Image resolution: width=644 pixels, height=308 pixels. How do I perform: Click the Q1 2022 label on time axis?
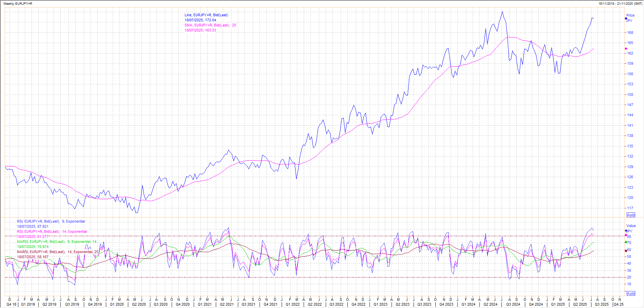[x=292, y=304]
